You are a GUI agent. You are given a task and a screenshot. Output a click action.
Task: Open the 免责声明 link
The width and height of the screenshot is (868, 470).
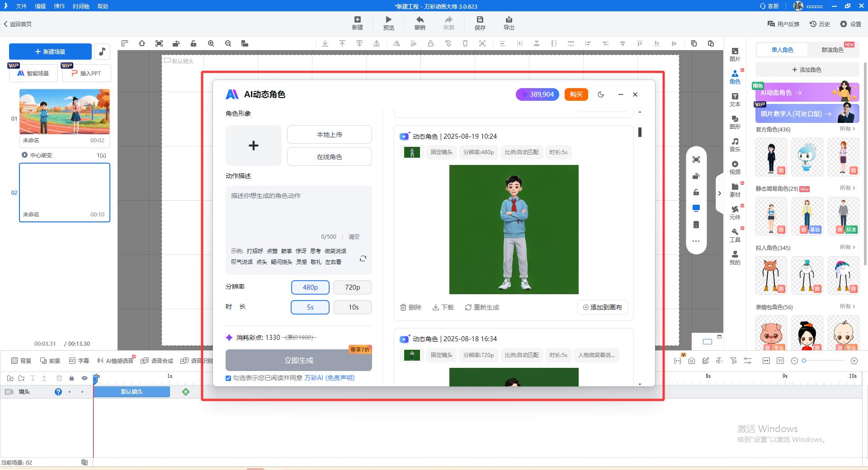tap(340, 378)
